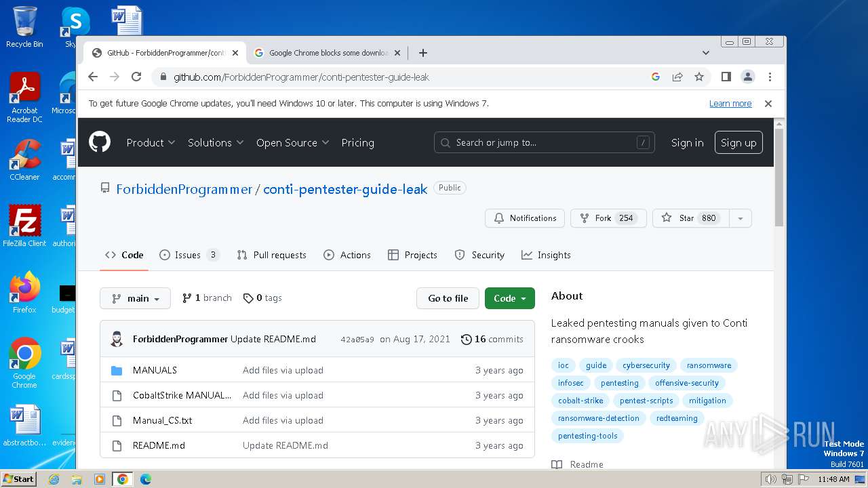
Task: Expand the main branch dropdown
Action: pos(135,298)
